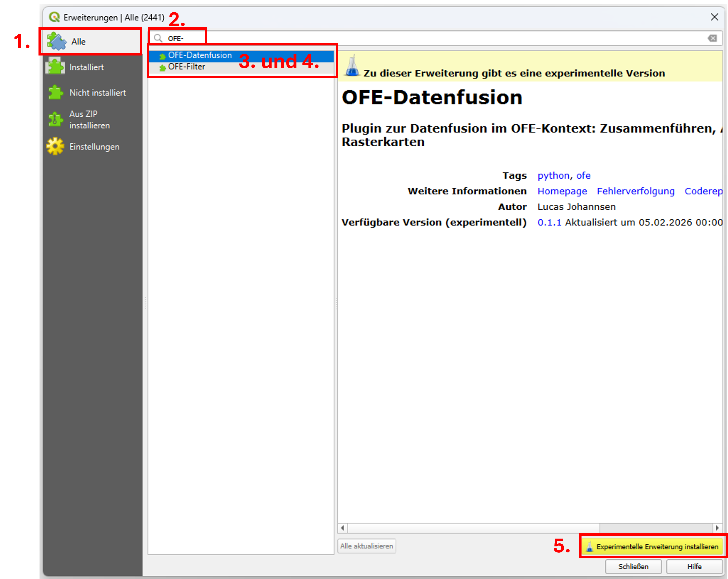Select OFE-Datenfusion in plugin list

[x=199, y=55]
